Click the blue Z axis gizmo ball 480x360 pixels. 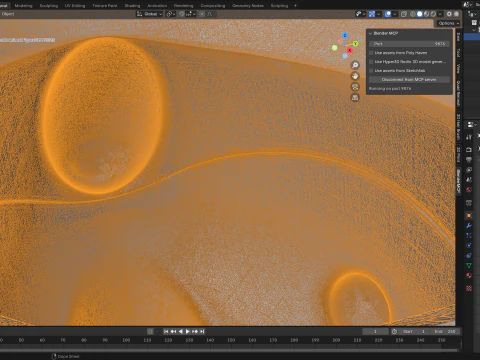[x=345, y=35]
